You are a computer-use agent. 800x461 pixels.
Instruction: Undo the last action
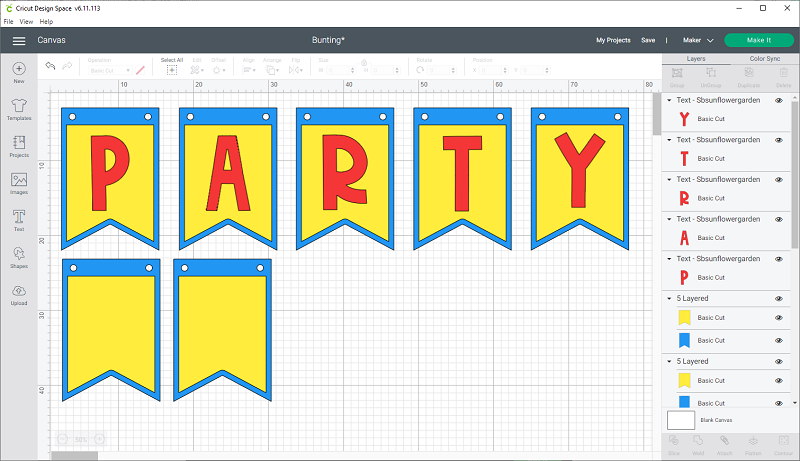click(51, 66)
